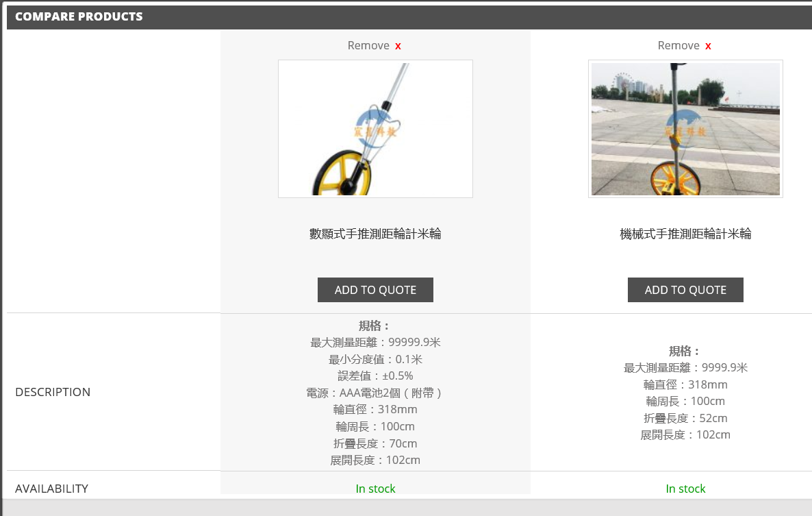Click the 規格 heading in 機械式 description
This screenshot has width=812, height=516.
pyautogui.click(x=685, y=352)
